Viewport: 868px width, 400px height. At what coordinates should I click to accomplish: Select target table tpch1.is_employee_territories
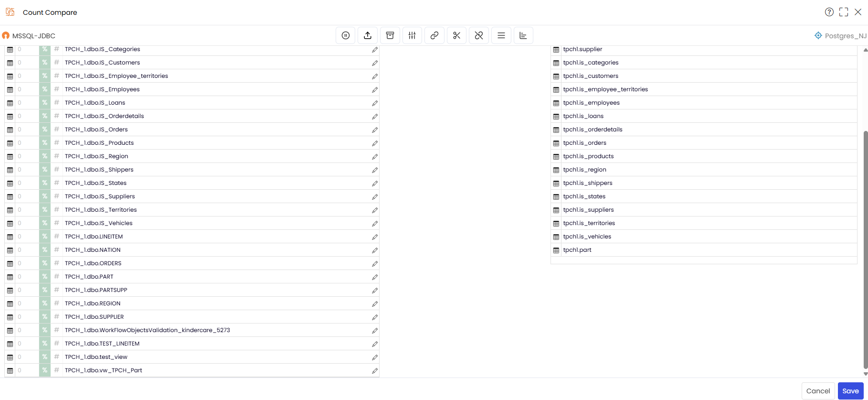coord(704,89)
